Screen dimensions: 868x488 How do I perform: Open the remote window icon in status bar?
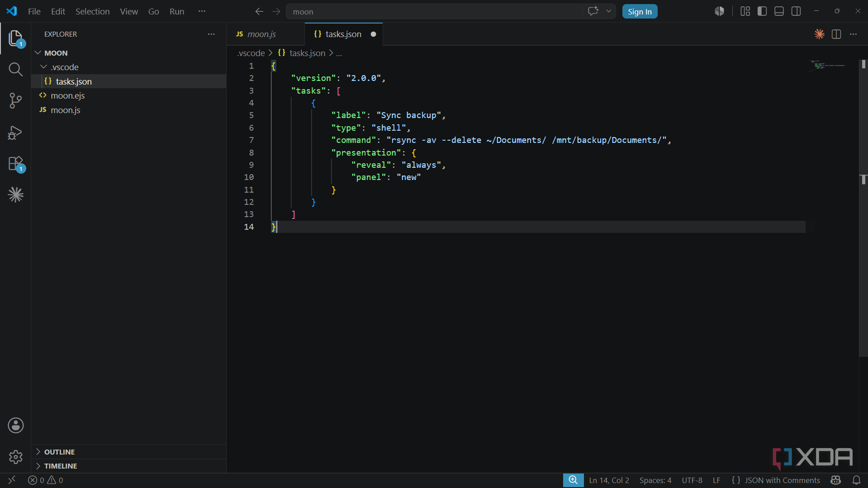[12, 480]
